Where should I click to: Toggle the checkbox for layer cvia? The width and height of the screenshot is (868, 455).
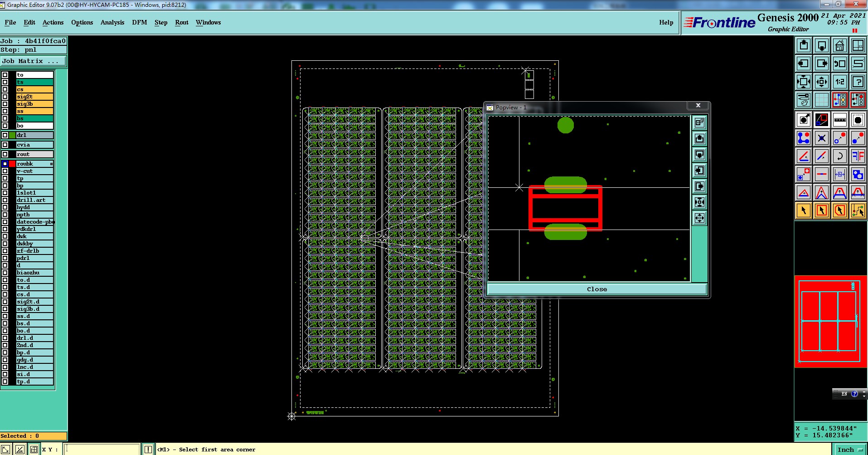pyautogui.click(x=5, y=145)
